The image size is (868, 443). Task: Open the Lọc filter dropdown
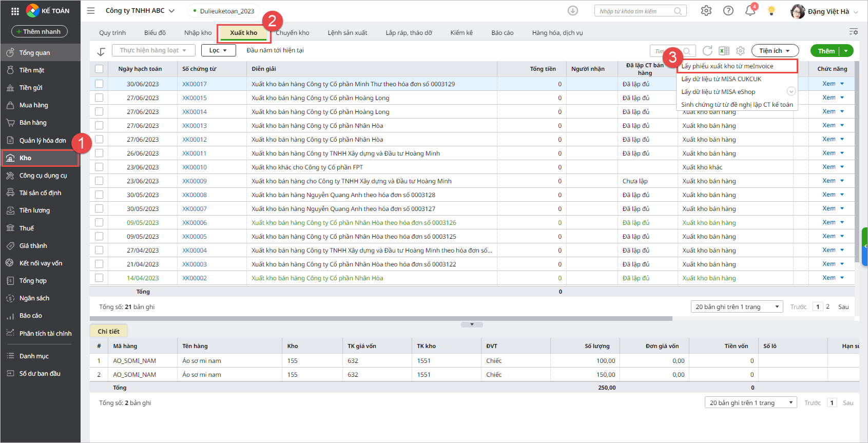coord(218,50)
